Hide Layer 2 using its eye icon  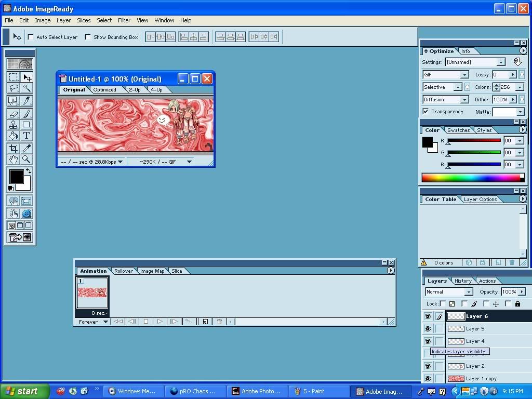[x=428, y=366]
